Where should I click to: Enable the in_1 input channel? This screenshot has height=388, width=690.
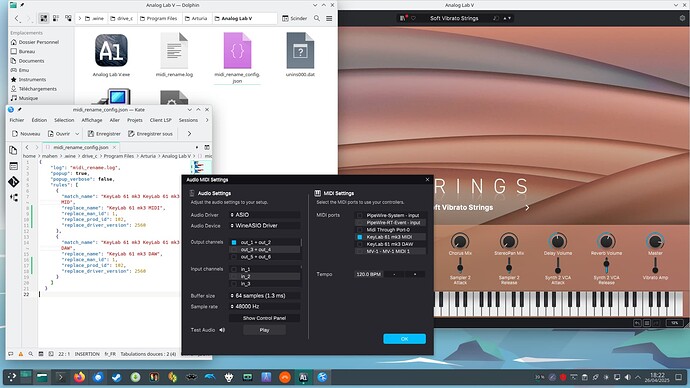234,269
